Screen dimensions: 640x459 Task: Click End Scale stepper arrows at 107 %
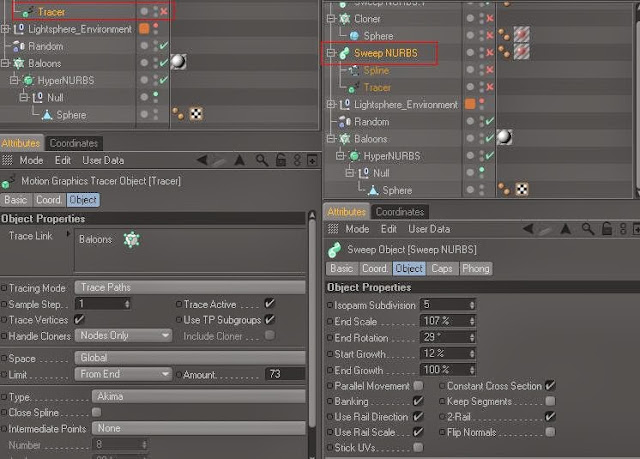click(472, 321)
